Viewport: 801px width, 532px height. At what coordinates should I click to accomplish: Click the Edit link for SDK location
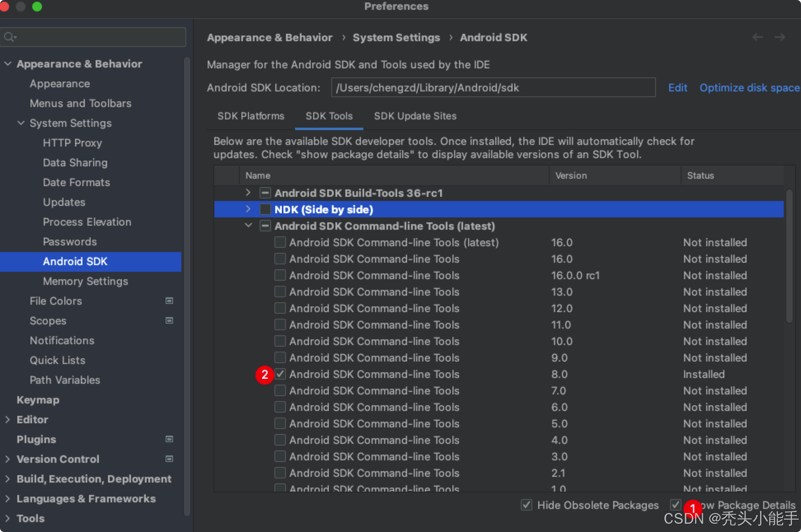[677, 88]
